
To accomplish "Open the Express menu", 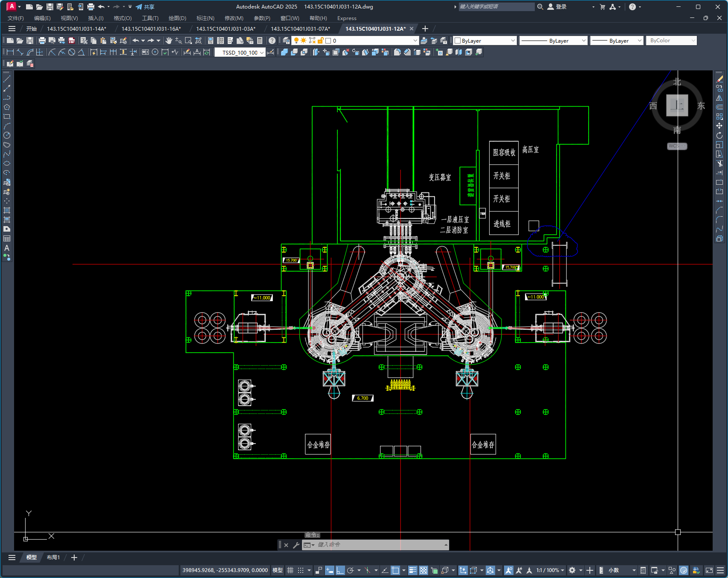I will click(347, 18).
